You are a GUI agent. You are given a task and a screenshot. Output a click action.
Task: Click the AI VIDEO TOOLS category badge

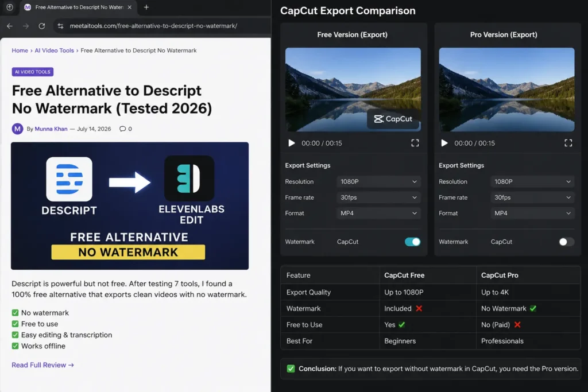[33, 72]
